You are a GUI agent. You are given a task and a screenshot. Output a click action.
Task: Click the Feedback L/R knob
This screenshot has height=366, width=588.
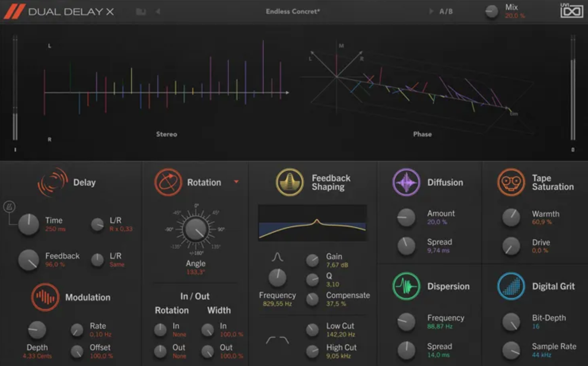pos(97,260)
